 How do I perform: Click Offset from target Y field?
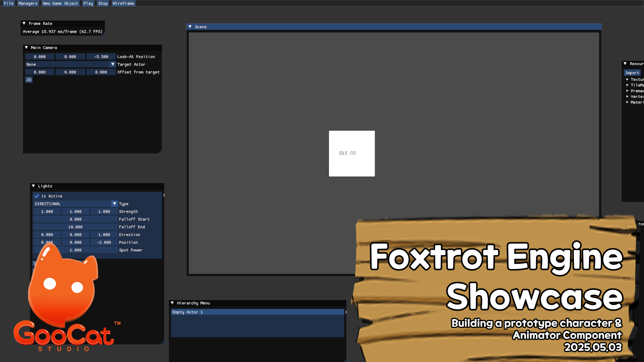[x=70, y=72]
